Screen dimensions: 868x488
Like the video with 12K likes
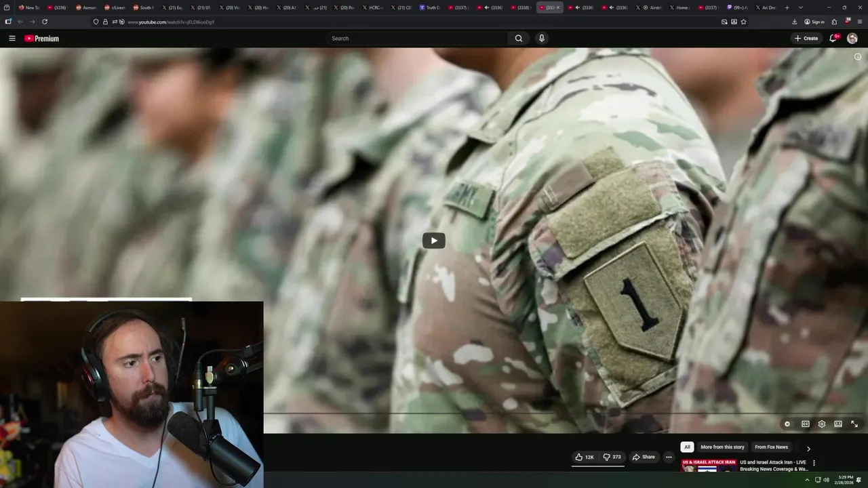585,457
